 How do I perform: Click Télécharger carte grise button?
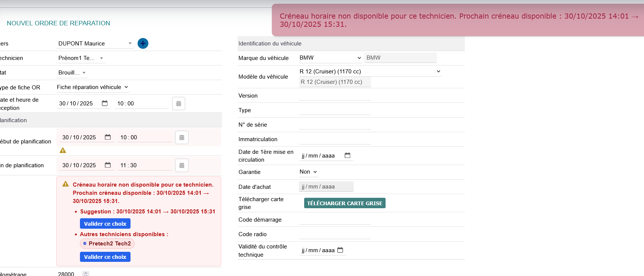tap(344, 203)
